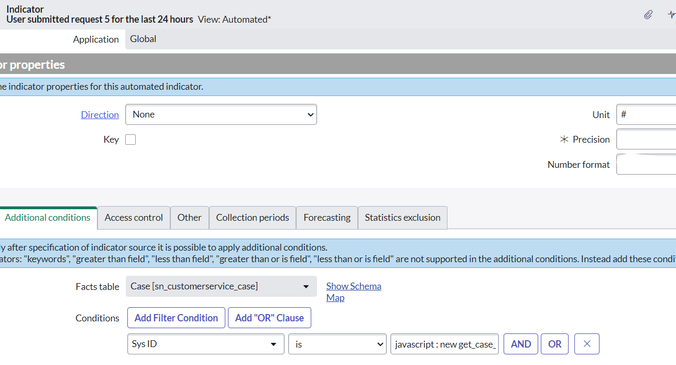
Task: Focus the Unit field containing #
Action: (646, 115)
